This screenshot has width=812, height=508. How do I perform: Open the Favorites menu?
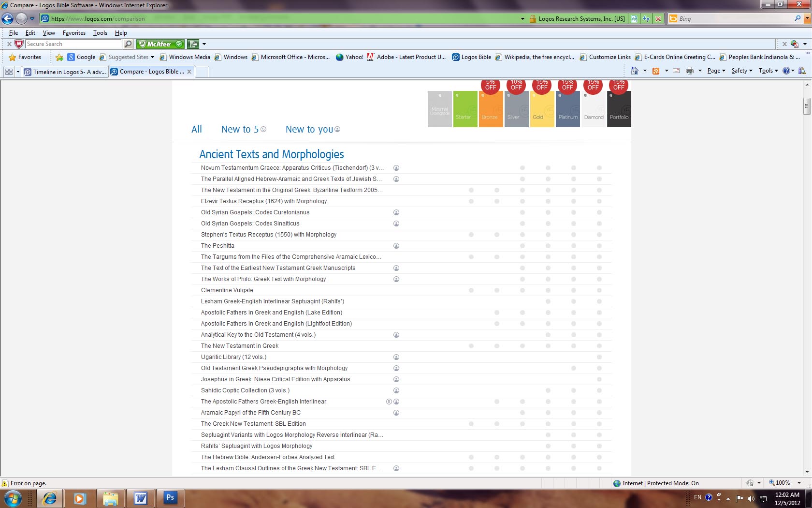[74, 33]
